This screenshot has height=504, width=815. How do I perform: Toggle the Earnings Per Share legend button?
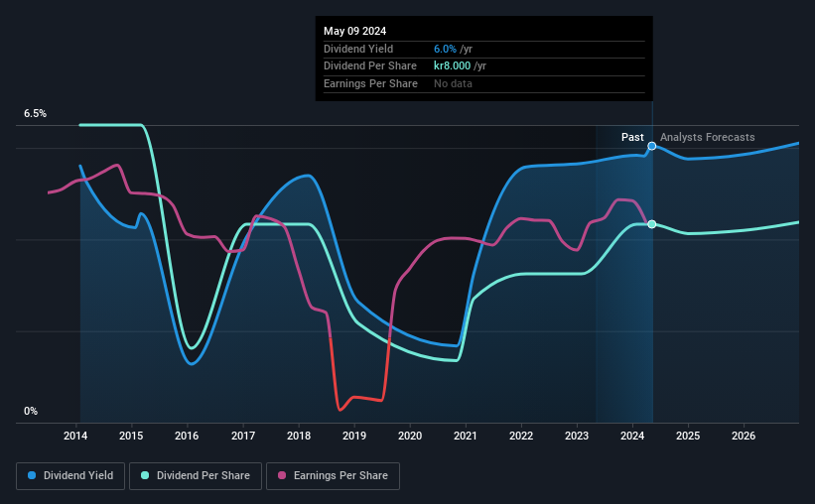[x=333, y=476]
